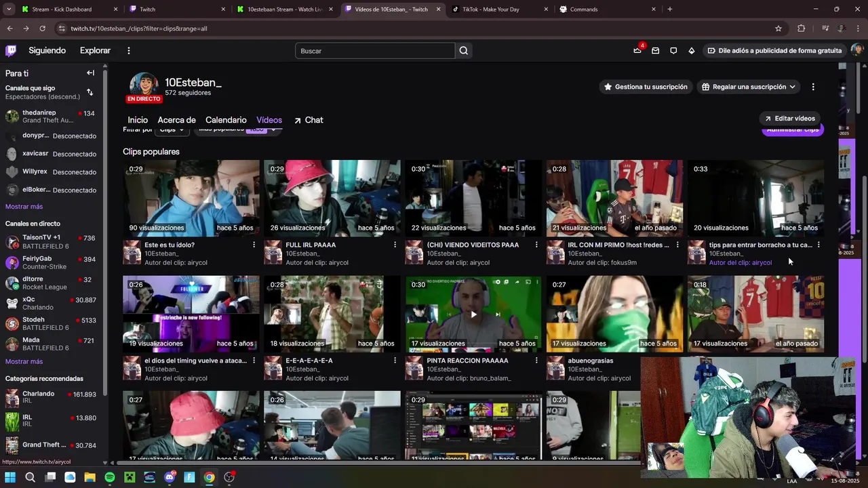Screen dimensions: 868x488
Task: Play the PINTA REACCION PAAAA thumbnail
Action: click(473, 314)
